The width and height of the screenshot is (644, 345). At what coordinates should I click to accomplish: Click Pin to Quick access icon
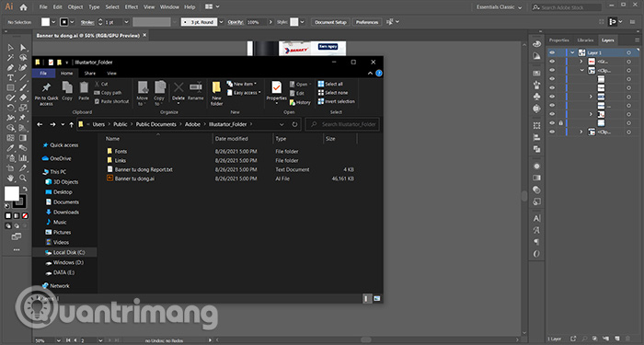[x=46, y=94]
